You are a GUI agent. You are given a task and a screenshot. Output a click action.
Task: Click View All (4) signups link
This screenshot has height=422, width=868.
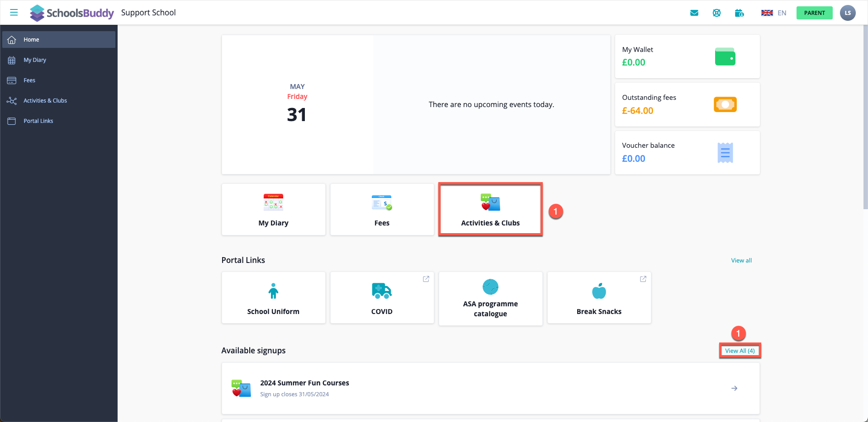(740, 351)
